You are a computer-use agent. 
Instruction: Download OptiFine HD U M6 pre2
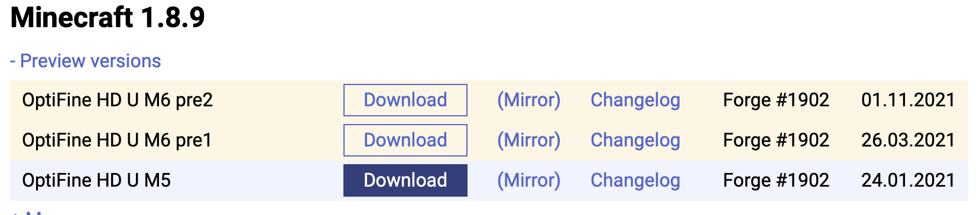pos(405,100)
